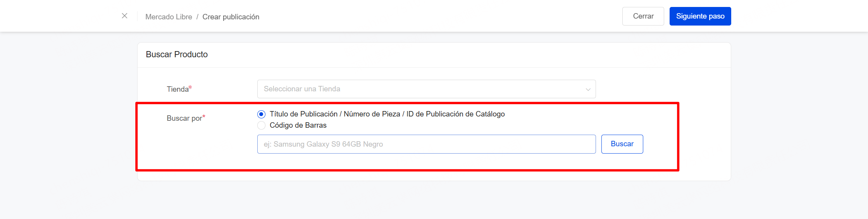The image size is (868, 219).
Task: Click the Tienda field label
Action: (x=177, y=89)
